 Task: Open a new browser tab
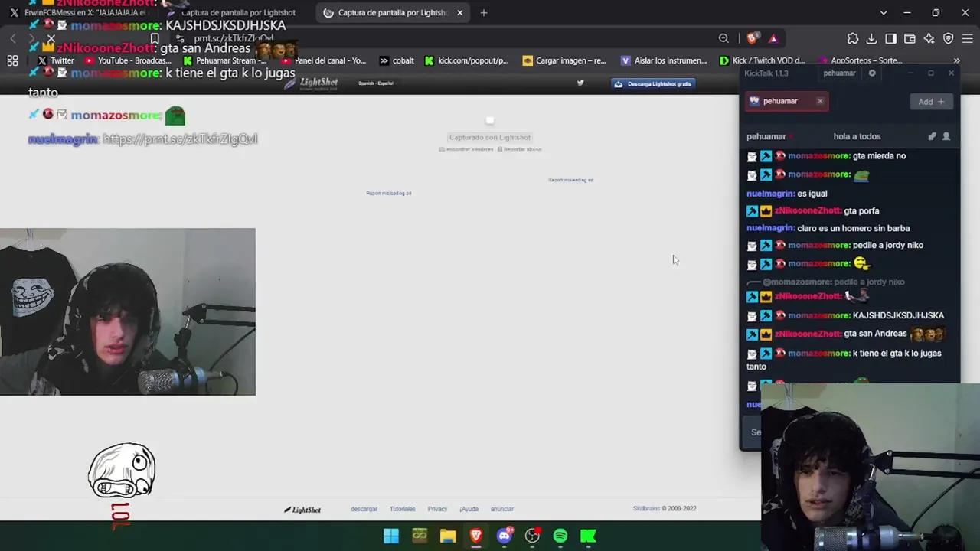coord(484,12)
